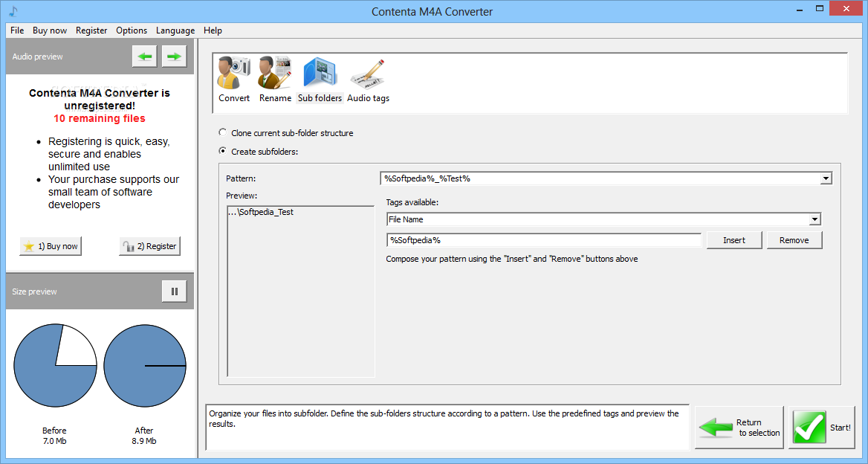This screenshot has width=868, height=464.
Task: Close the Contenta M4A Converter window
Action: click(846, 8)
